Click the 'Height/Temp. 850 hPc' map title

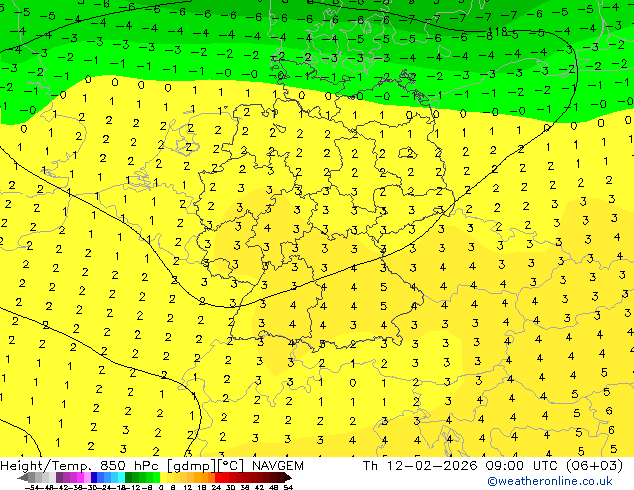point(80,465)
